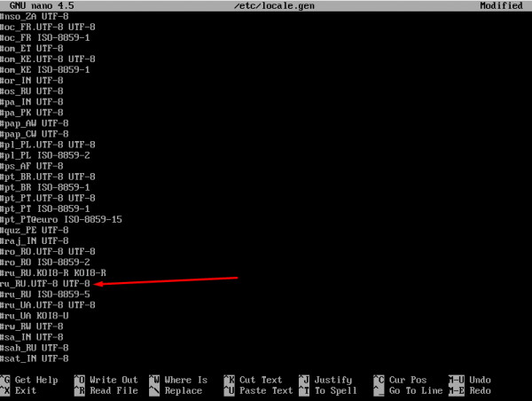The image size is (532, 401).
Task: Click the Justify shortcut
Action: [x=325, y=380]
